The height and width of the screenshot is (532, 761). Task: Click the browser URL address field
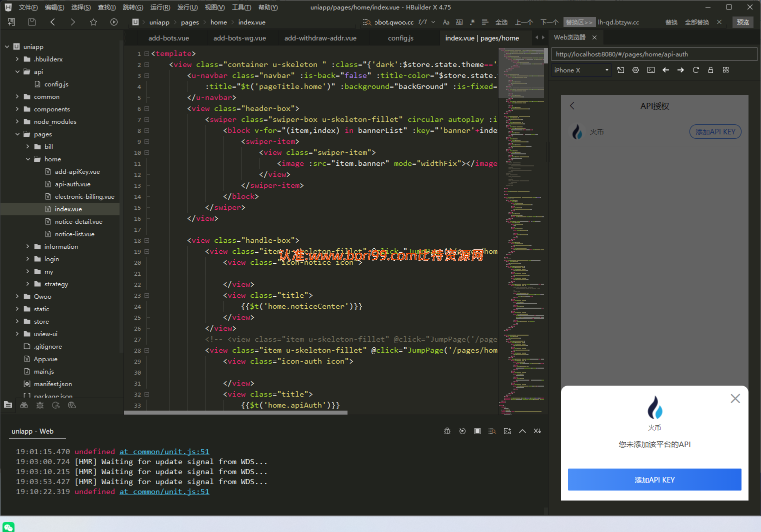coord(654,54)
